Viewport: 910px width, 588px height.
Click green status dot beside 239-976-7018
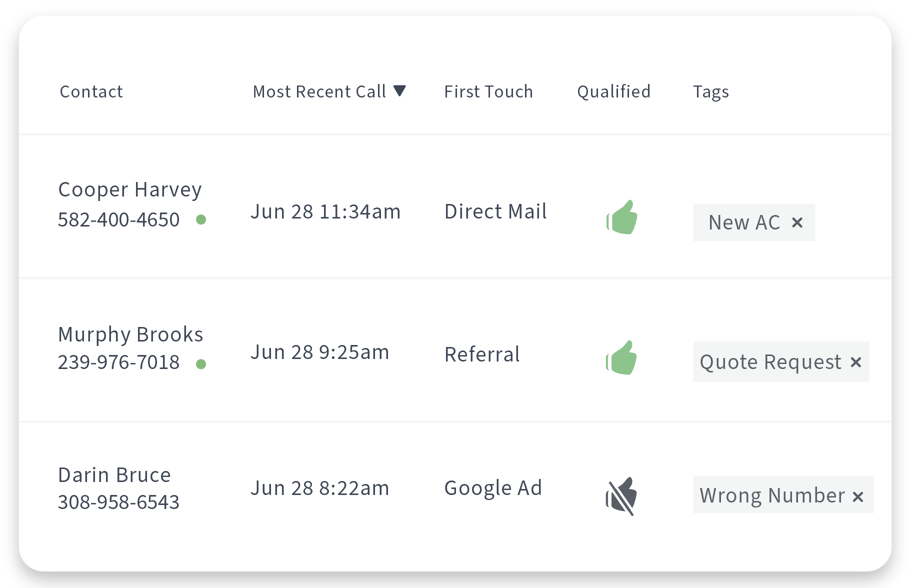(x=201, y=364)
